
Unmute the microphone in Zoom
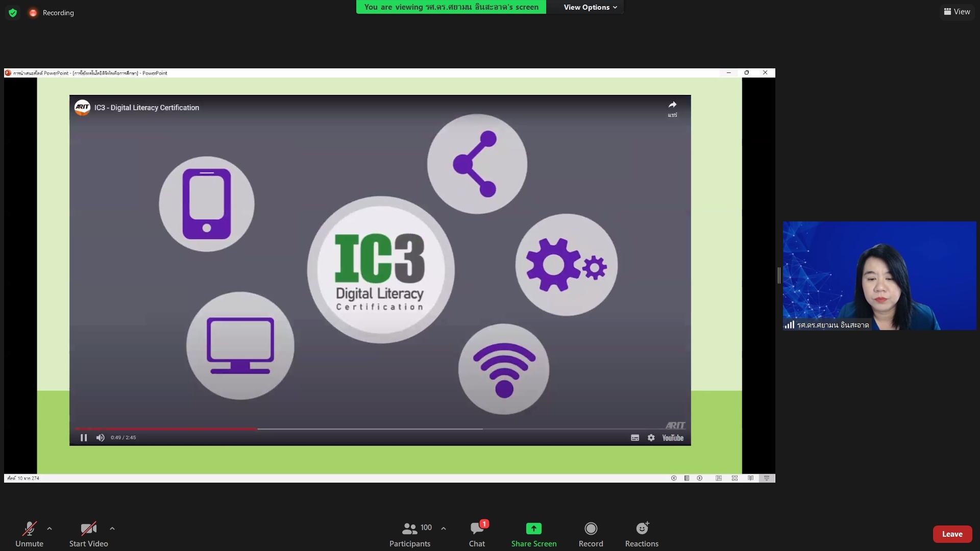pyautogui.click(x=29, y=534)
